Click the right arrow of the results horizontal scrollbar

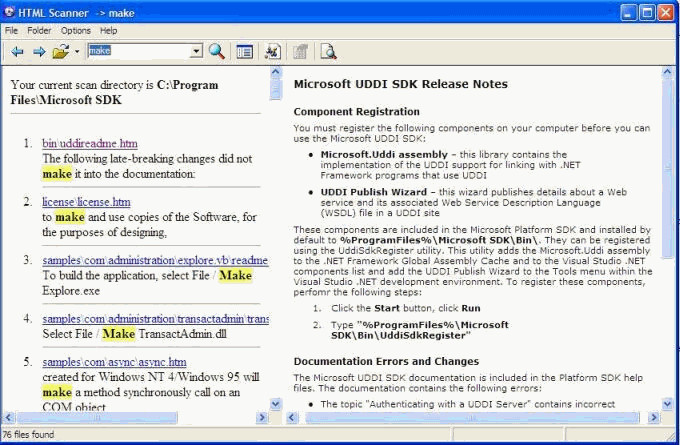tap(262, 418)
